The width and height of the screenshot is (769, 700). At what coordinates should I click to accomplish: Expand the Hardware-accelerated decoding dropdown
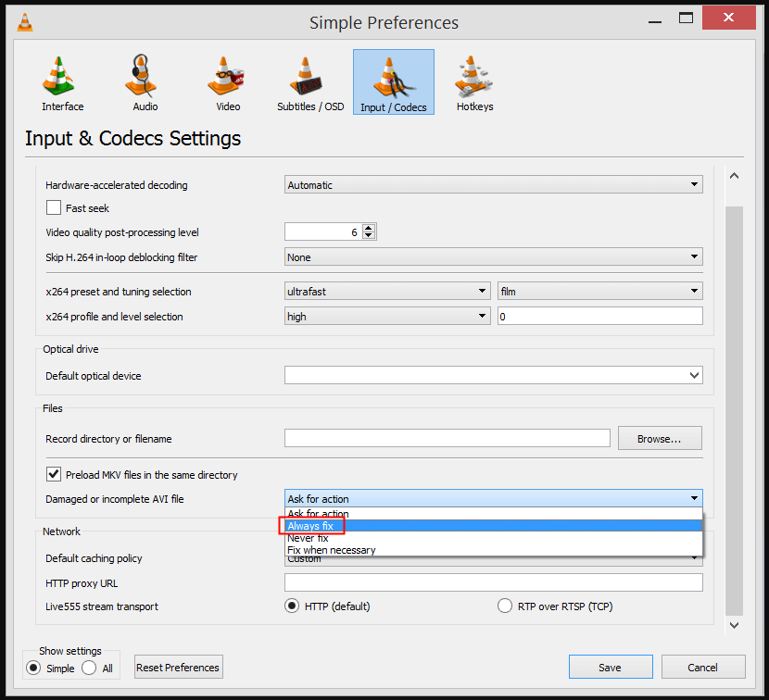pyautogui.click(x=493, y=185)
